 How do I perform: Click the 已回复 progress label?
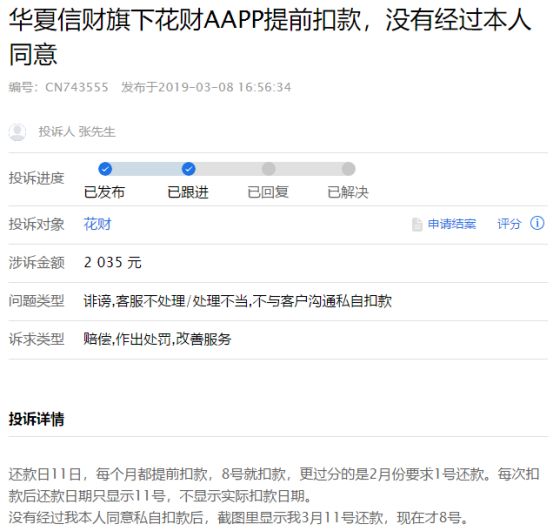tap(268, 192)
